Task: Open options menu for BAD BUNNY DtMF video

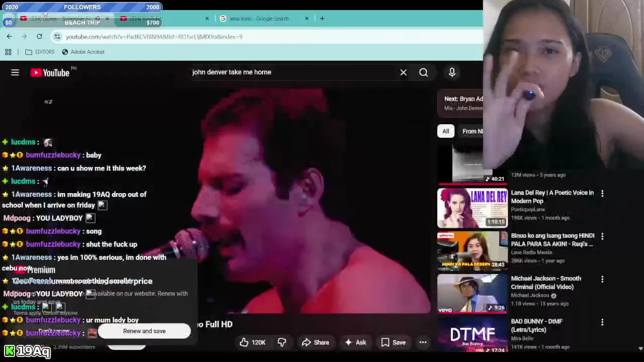Action: click(x=602, y=322)
